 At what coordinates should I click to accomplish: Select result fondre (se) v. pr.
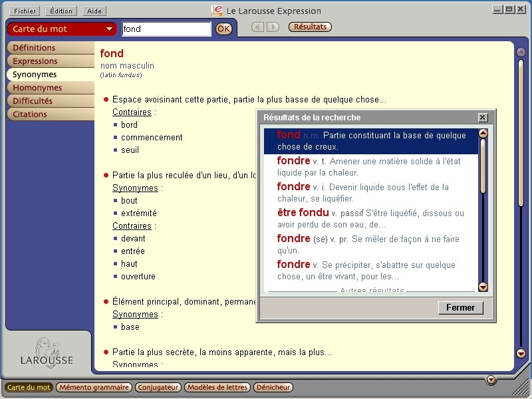pos(371,244)
